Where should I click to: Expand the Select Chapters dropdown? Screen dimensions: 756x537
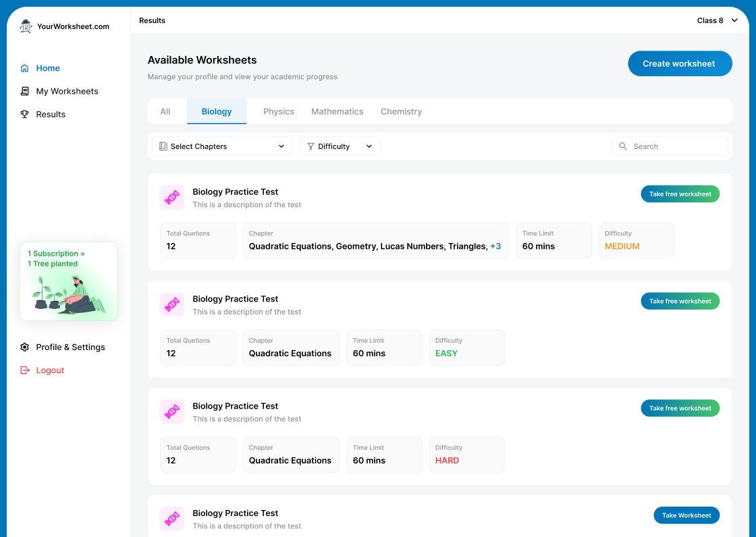(221, 146)
